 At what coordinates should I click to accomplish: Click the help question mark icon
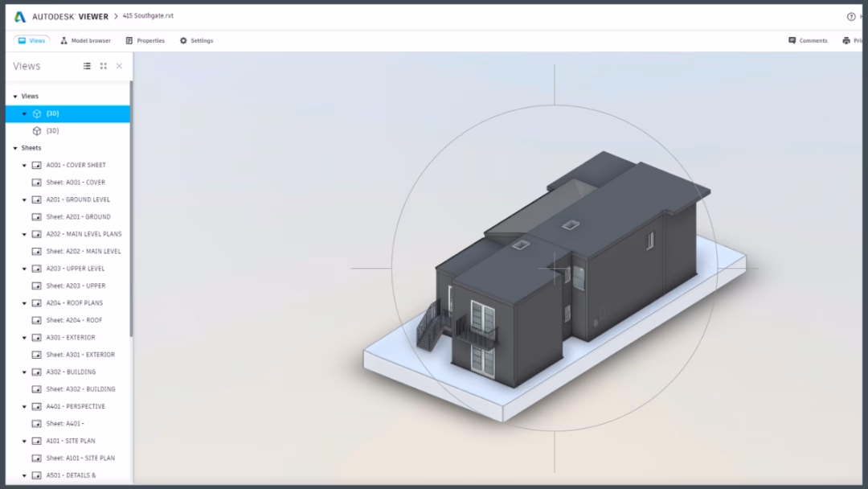[851, 16]
